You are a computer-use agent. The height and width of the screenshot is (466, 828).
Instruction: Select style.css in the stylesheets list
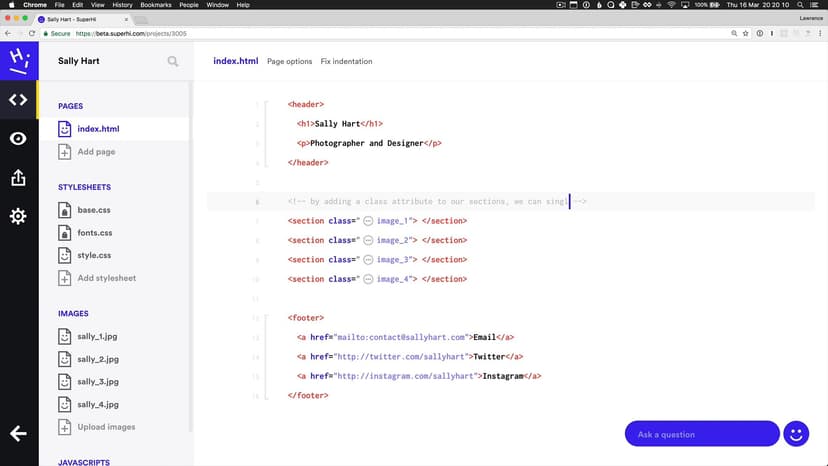pyautogui.click(x=94, y=255)
